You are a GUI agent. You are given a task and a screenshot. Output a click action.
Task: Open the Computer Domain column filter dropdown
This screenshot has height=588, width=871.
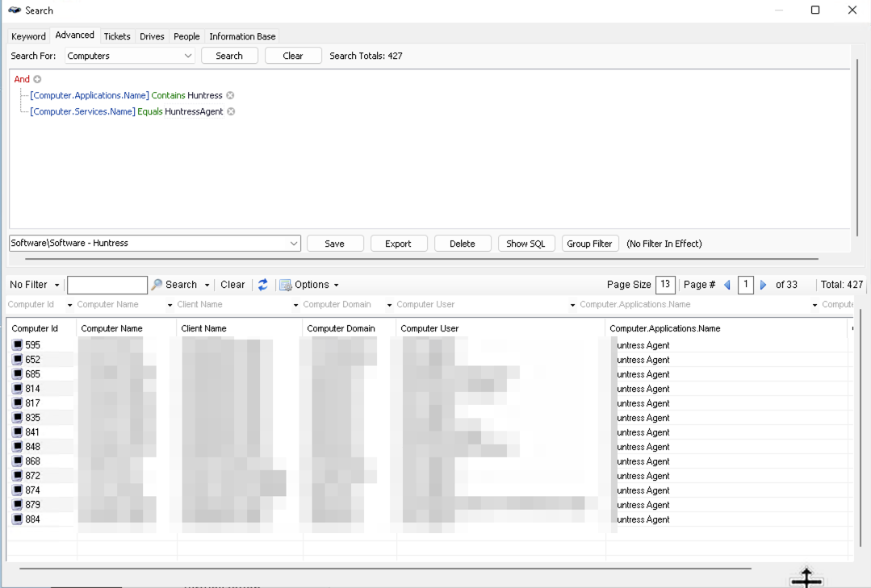coord(389,305)
